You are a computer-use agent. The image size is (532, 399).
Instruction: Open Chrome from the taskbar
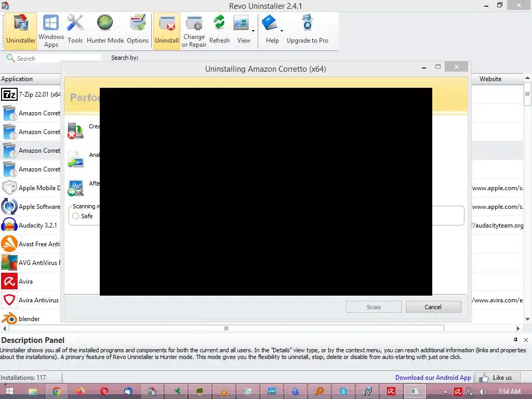pos(57,391)
